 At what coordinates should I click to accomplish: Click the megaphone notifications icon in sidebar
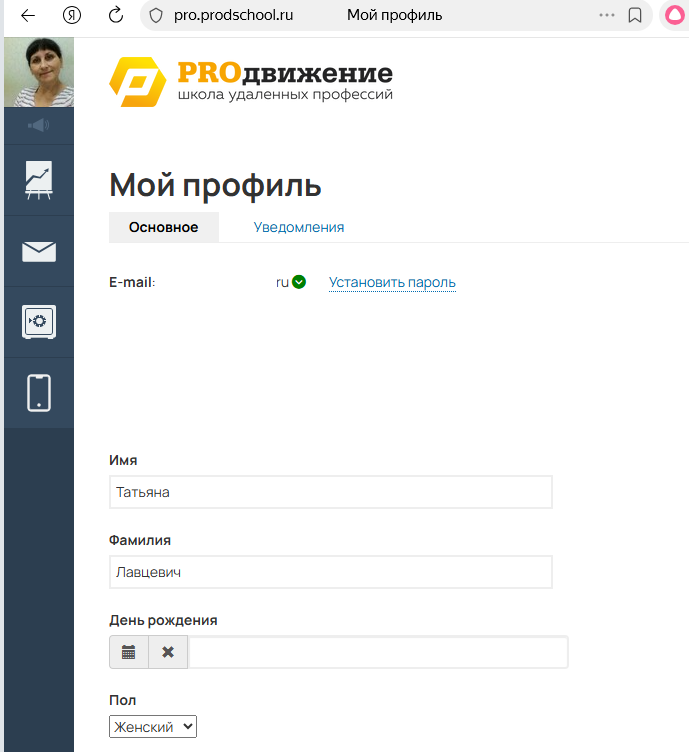click(39, 125)
